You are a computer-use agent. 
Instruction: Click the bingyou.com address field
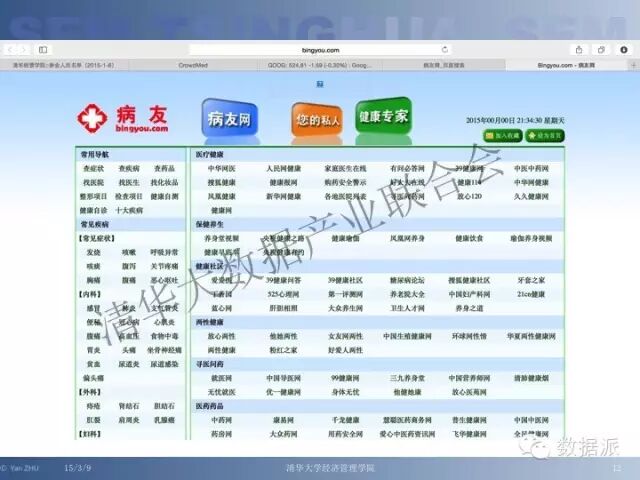[320, 50]
